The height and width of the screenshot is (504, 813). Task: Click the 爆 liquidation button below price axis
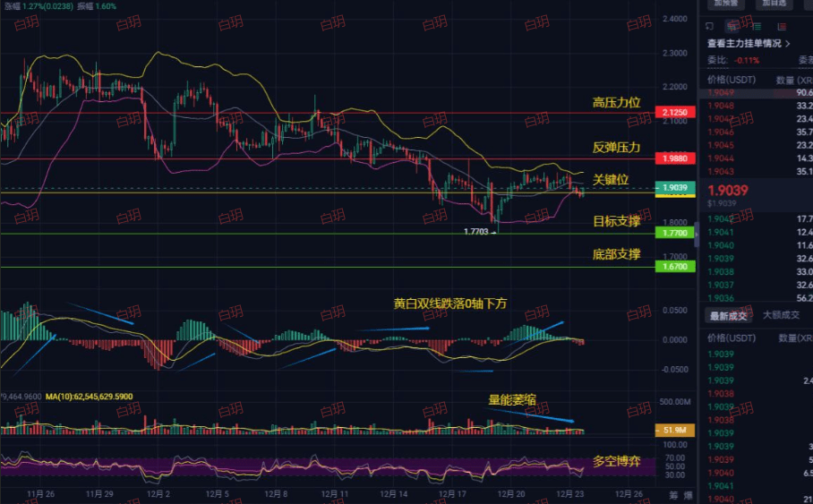tap(688, 495)
